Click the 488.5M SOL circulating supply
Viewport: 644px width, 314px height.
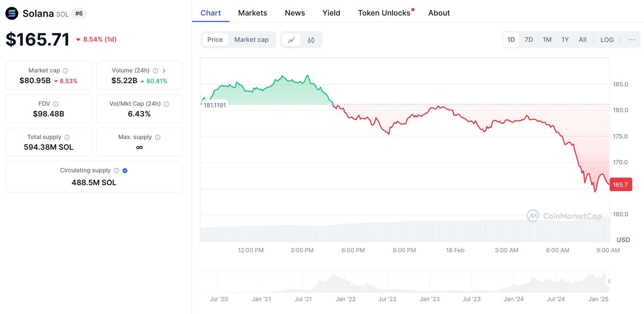(94, 182)
